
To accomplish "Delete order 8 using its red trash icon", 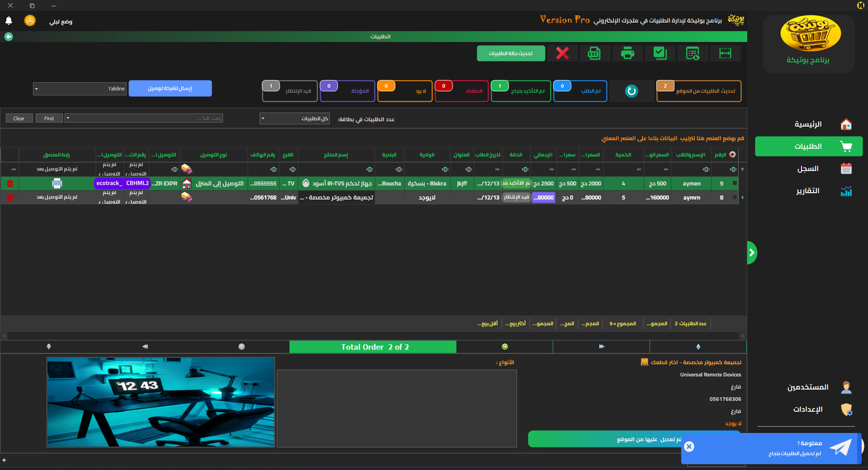I will [x=10, y=198].
